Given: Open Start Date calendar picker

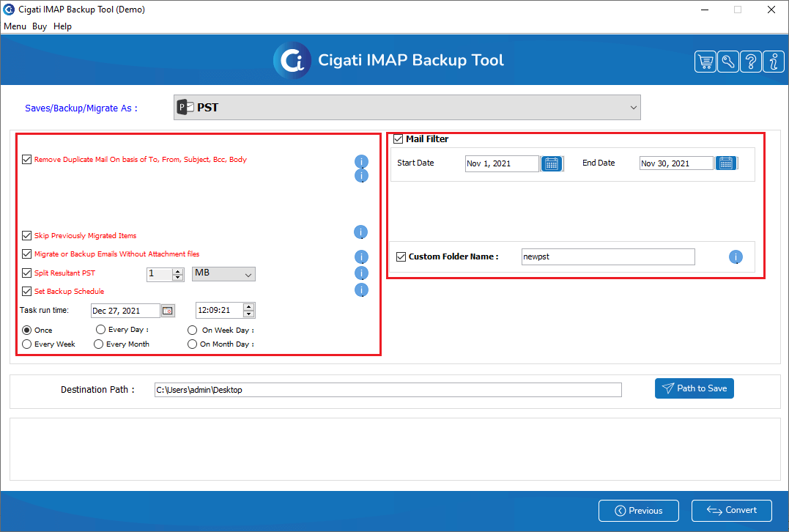Looking at the screenshot, I should click(x=552, y=163).
